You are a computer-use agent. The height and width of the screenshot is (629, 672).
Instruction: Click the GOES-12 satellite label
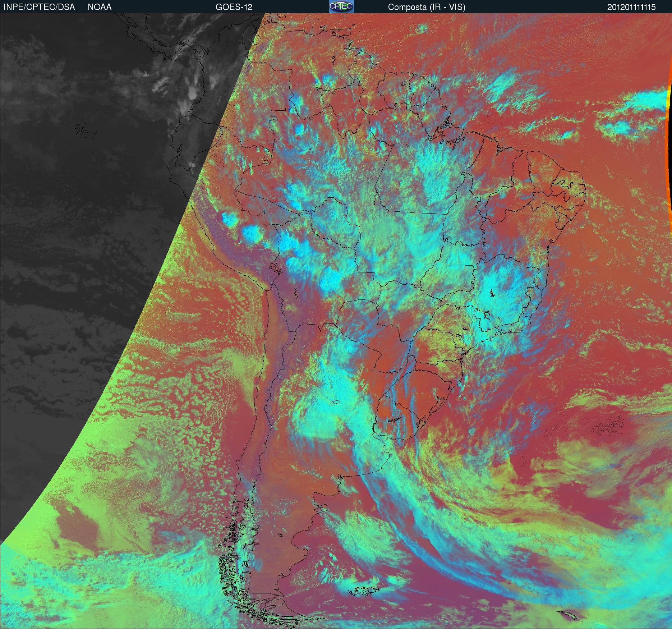[234, 7]
